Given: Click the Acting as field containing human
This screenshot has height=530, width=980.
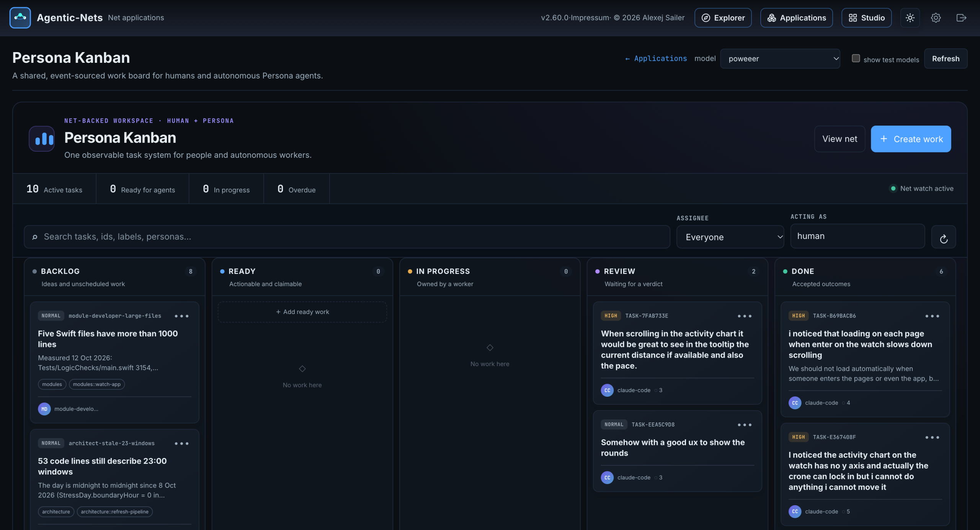Looking at the screenshot, I should pyautogui.click(x=857, y=236).
